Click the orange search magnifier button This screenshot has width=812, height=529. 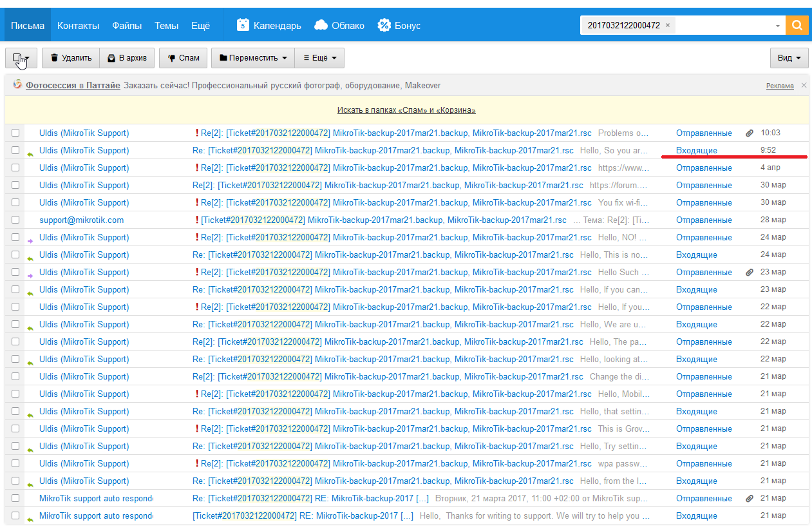(797, 26)
